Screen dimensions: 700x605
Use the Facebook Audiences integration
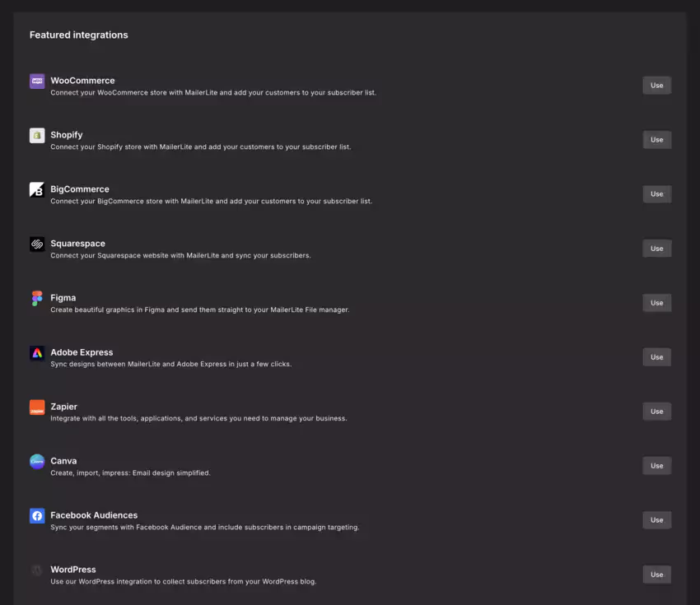coord(656,519)
